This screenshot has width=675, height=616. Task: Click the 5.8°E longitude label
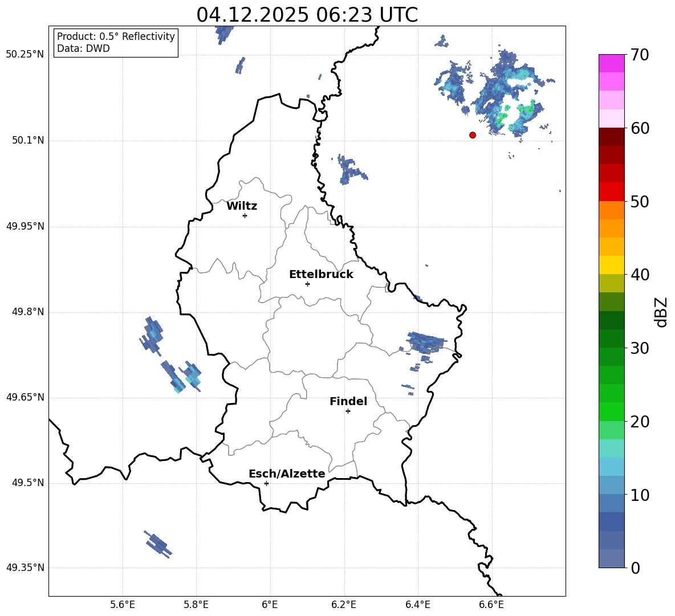click(196, 605)
